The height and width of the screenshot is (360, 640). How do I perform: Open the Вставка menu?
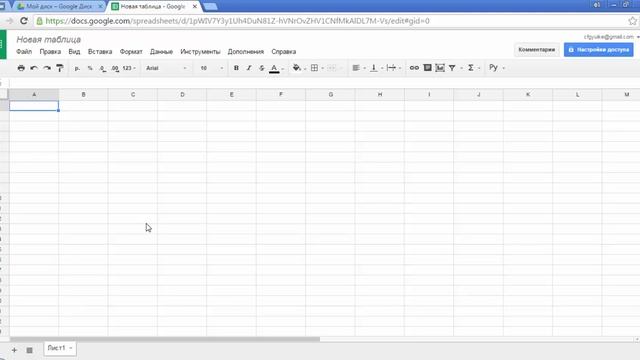tap(100, 52)
